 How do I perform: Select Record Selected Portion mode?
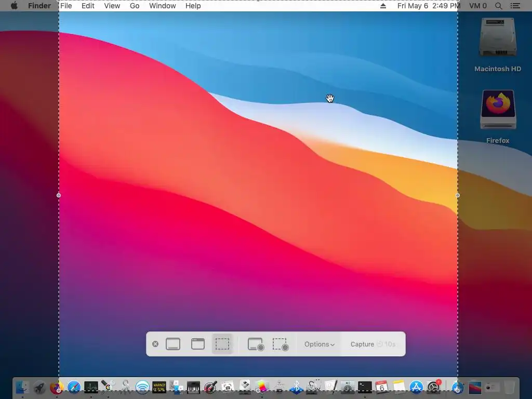[x=281, y=344]
